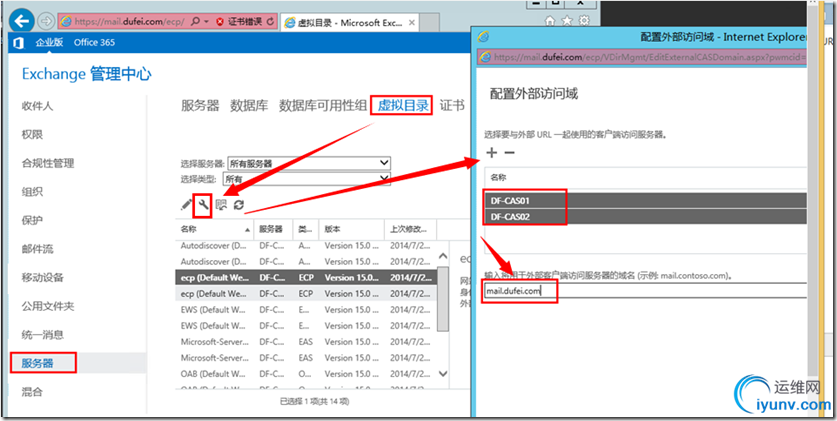Open 统一消息 in left navigation
This screenshot has width=837, height=421.
pyautogui.click(x=43, y=335)
